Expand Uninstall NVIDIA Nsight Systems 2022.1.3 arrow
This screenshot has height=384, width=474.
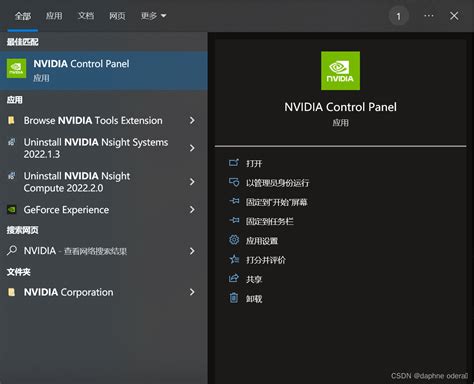pos(192,148)
